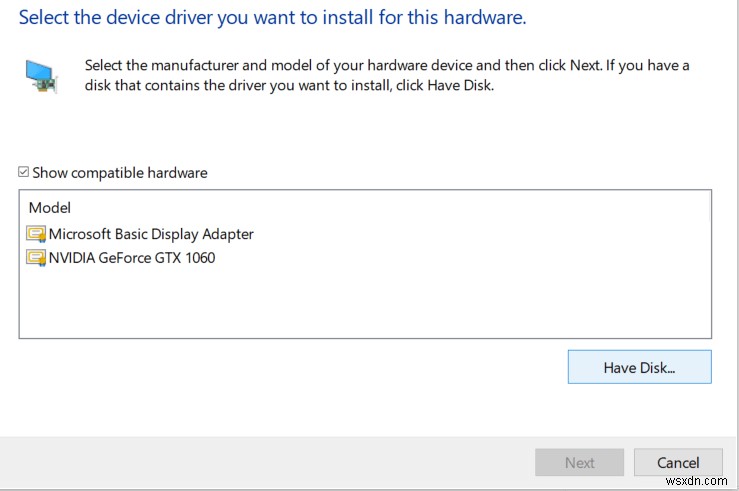Screen dimensions: 739x491
Task: Toggle the Show compatible hardware checkbox
Action: [x=24, y=173]
